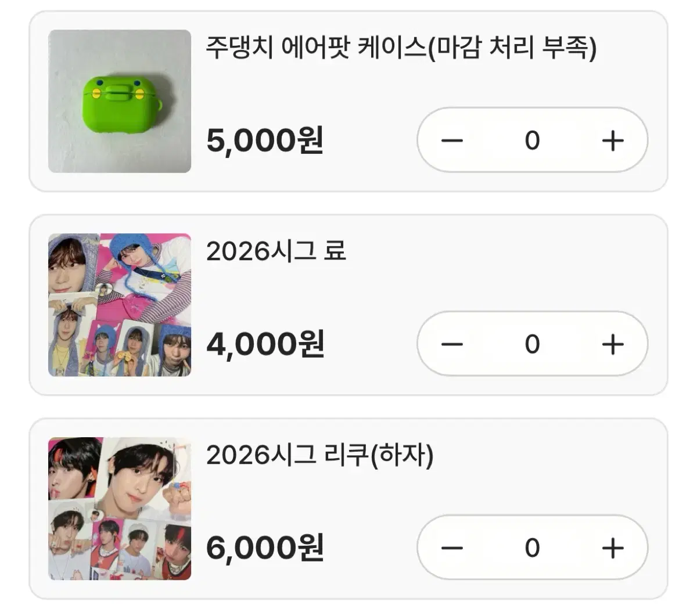Image resolution: width=697 pixels, height=616 pixels.
Task: Select quantity value of 5,000원 item
Action: [532, 141]
